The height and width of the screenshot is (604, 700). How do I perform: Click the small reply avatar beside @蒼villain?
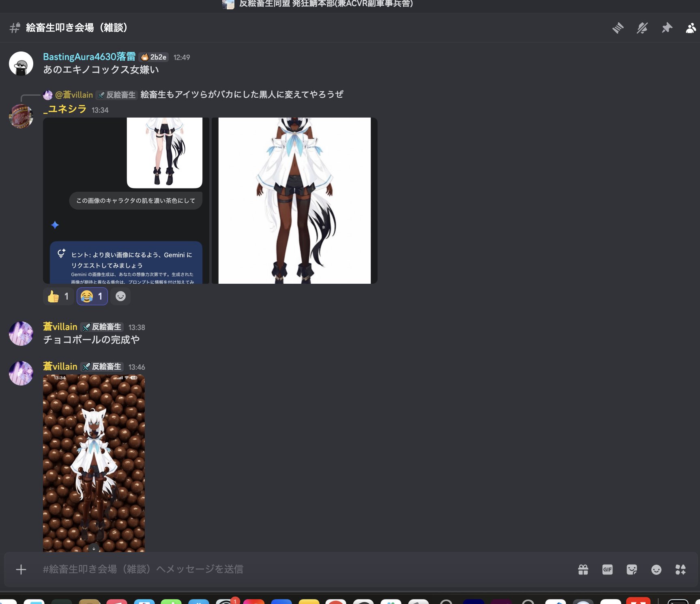point(48,95)
